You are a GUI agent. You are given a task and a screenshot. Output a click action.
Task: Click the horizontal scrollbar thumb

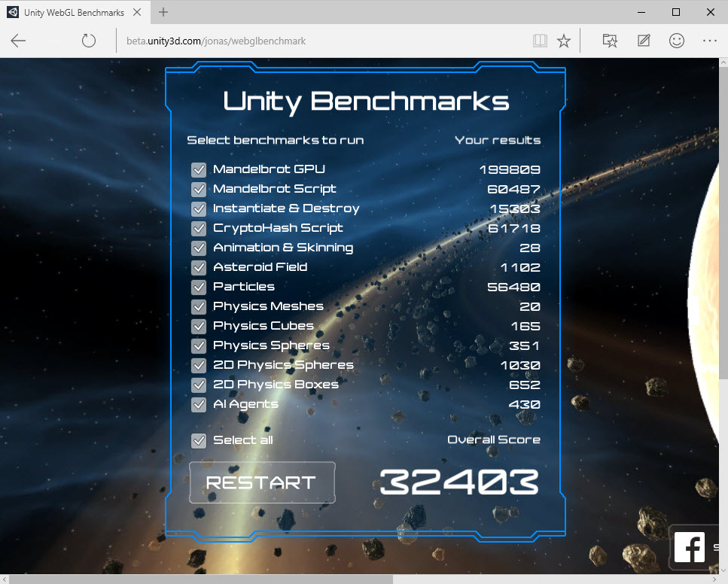pos(200,579)
